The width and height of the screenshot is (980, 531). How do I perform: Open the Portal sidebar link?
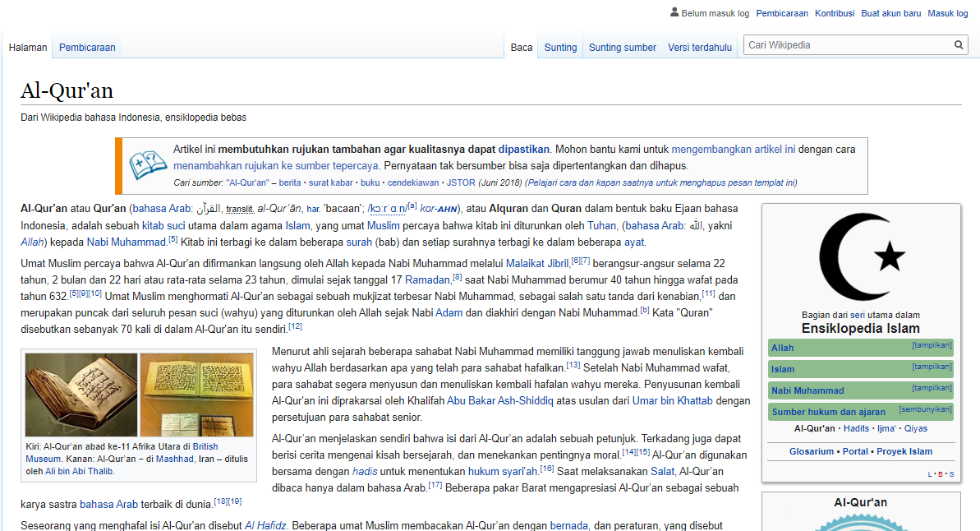pos(855,451)
